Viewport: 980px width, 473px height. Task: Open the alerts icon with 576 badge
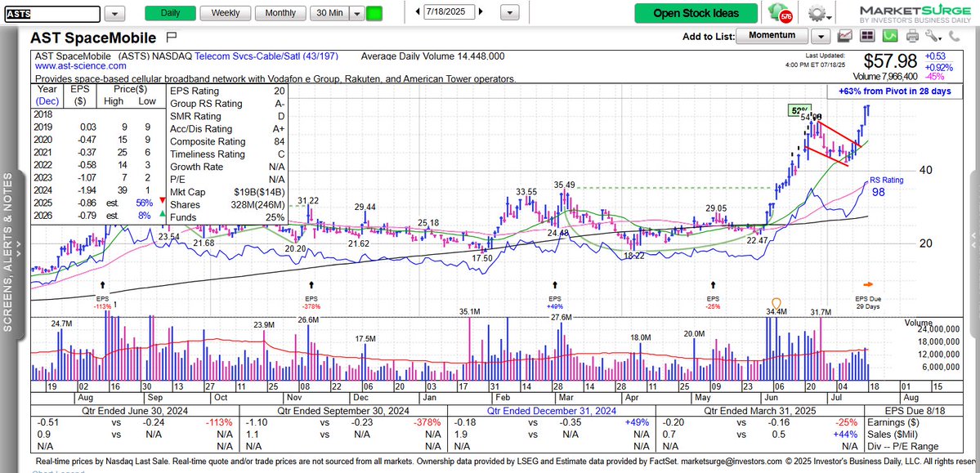(x=781, y=13)
